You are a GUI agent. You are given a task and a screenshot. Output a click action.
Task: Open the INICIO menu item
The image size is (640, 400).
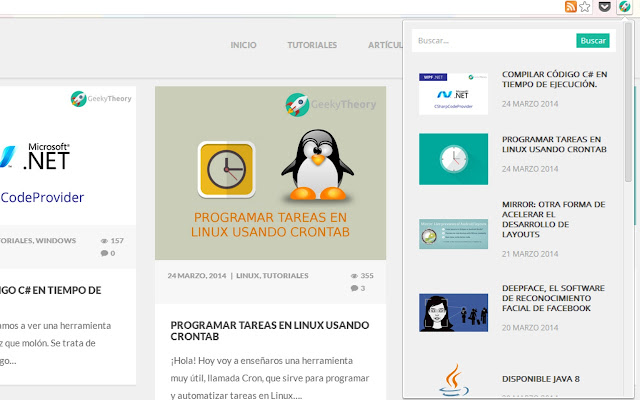point(243,45)
